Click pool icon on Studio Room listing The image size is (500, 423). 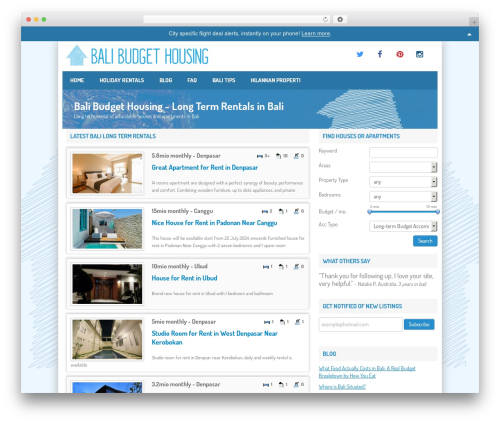point(297,322)
